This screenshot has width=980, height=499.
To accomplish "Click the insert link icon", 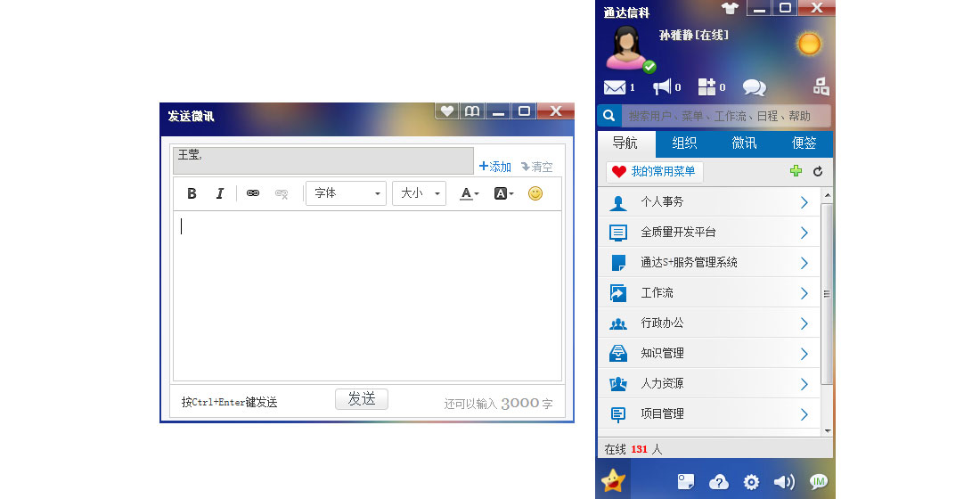I will click(x=253, y=193).
